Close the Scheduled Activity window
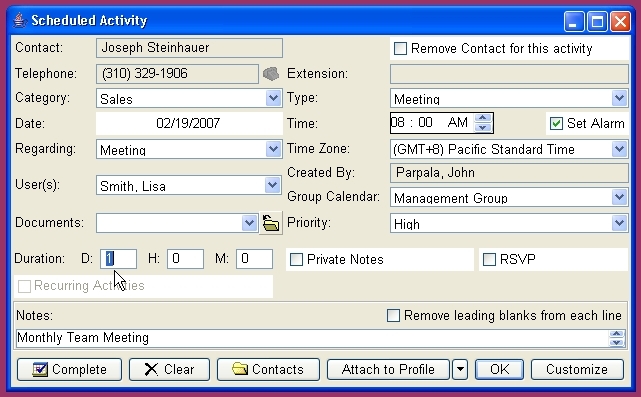 [x=621, y=21]
